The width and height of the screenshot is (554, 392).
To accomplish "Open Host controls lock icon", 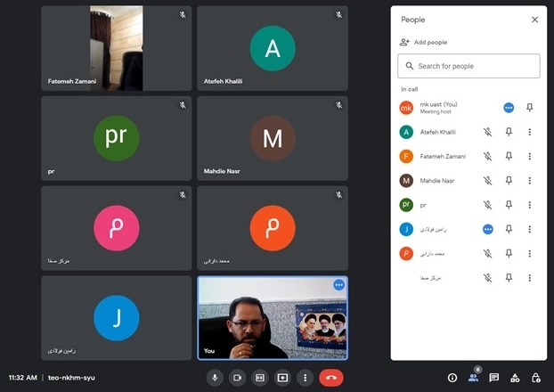I will [535, 378].
